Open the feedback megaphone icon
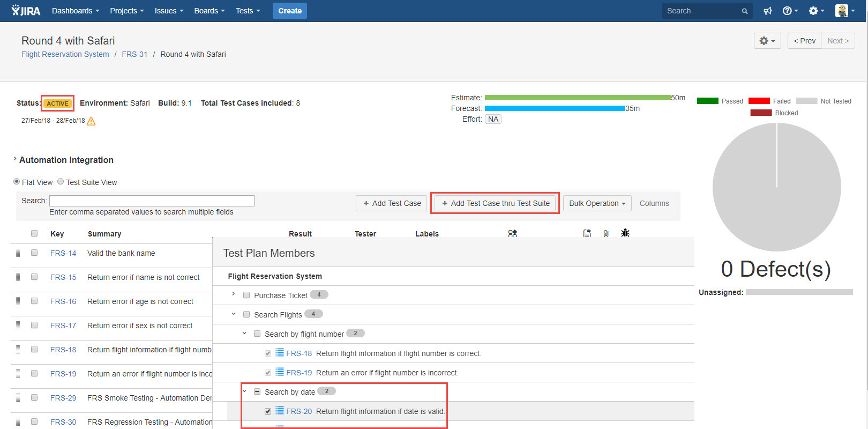 [x=768, y=11]
